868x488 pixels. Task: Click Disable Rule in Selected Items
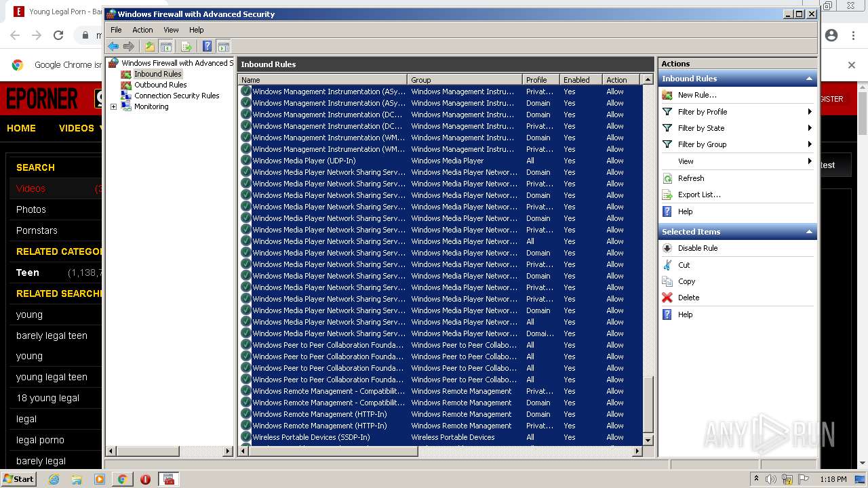coord(698,248)
